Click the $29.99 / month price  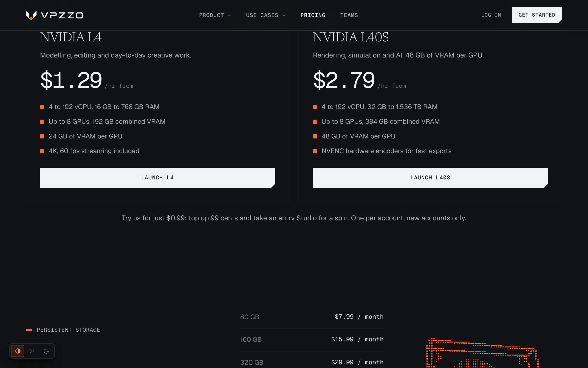click(357, 362)
